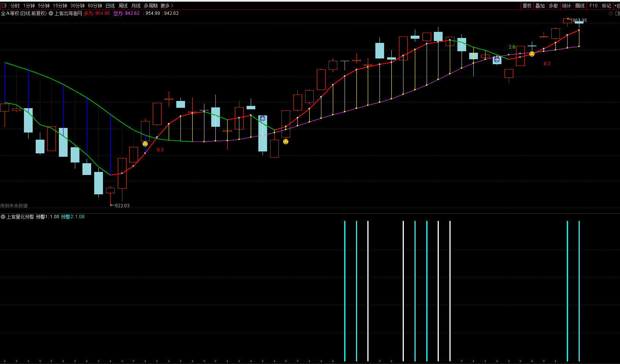
Task: Click the green 2.6 label
Action: pos(512,47)
